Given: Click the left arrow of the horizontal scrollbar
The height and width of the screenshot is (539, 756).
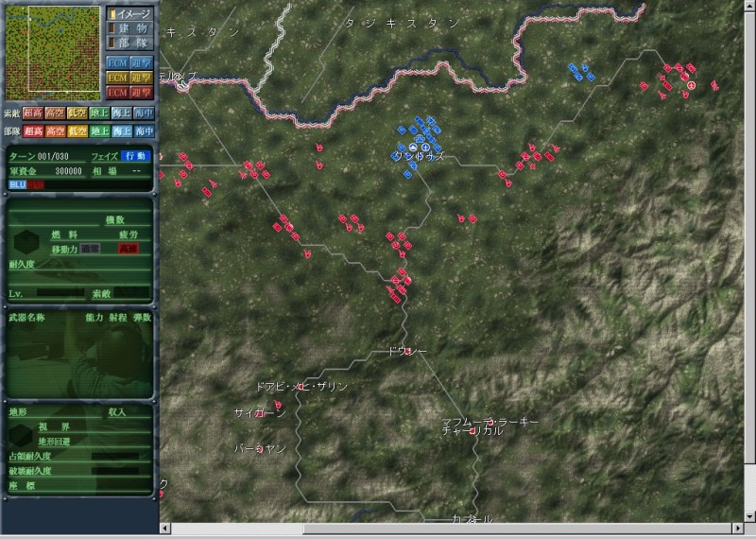Looking at the screenshot, I should point(164,529).
